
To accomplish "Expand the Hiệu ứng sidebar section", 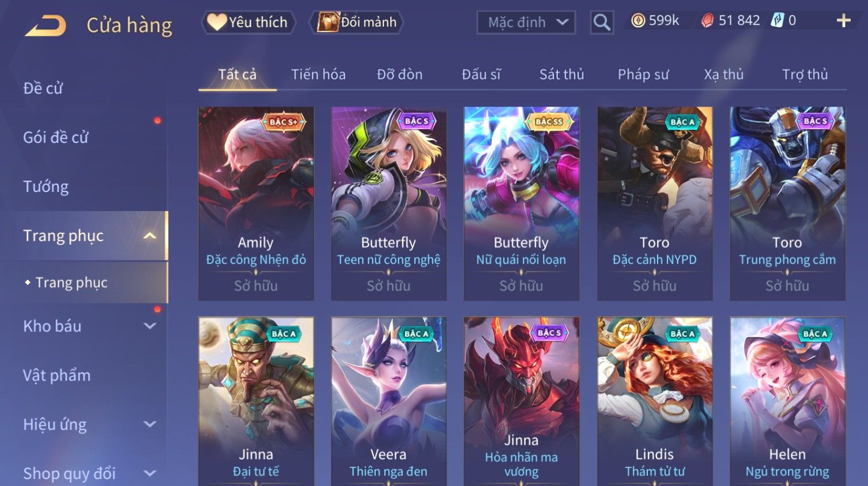I will pyautogui.click(x=150, y=424).
